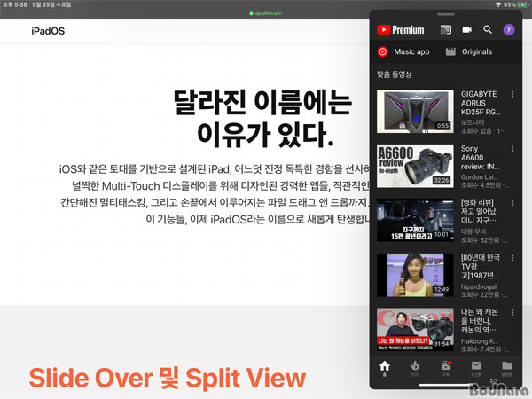Screen dimensions: 532x399
Task: Tap the YouTube panel home indicator bar
Action: (446, 385)
